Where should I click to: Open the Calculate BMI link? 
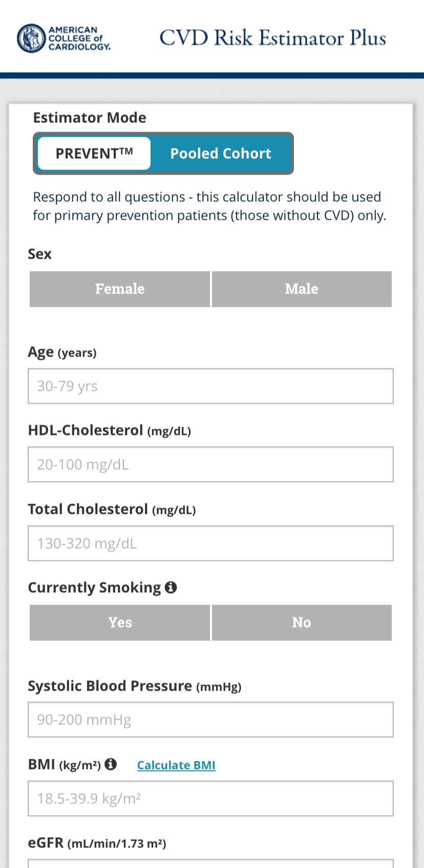point(176,765)
